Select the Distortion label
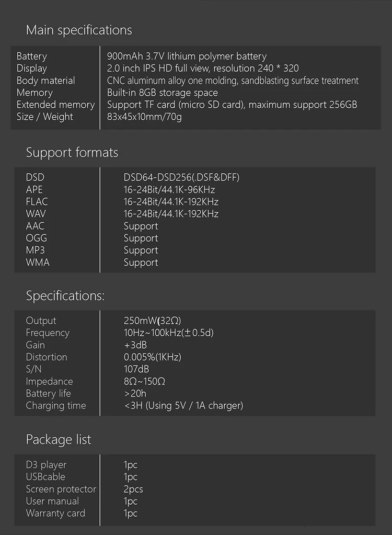The width and height of the screenshot is (392, 535). [x=47, y=357]
